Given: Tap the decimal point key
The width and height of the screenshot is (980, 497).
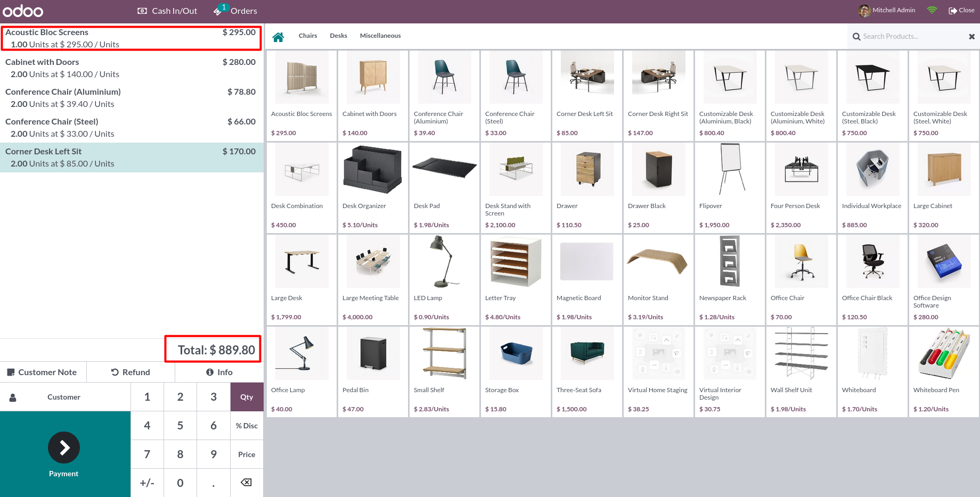Looking at the screenshot, I should coord(214,483).
